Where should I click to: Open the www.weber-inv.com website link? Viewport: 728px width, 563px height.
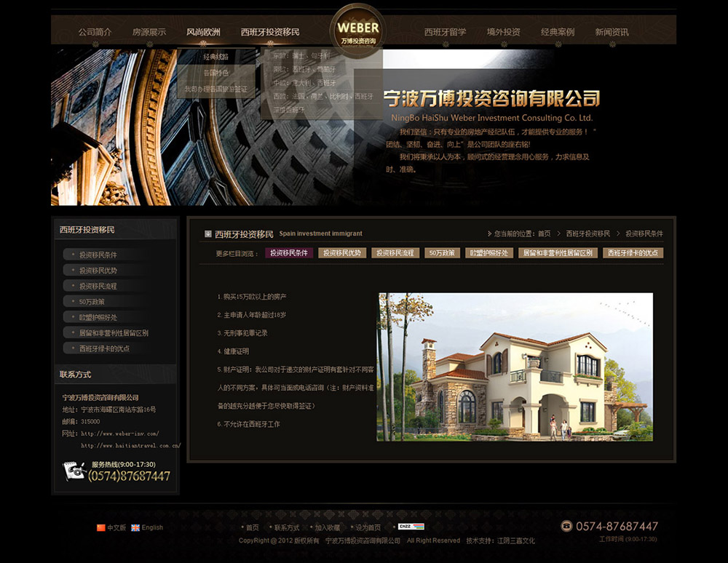click(120, 434)
